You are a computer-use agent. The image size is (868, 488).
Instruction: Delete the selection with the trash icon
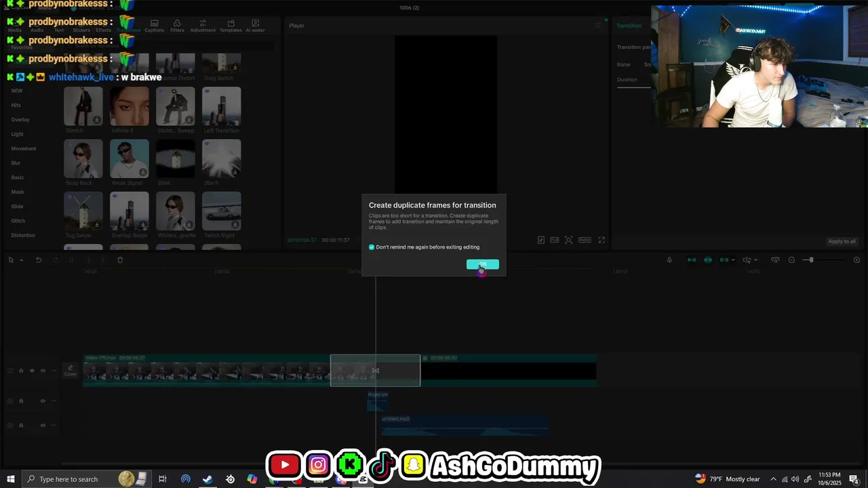tap(120, 260)
